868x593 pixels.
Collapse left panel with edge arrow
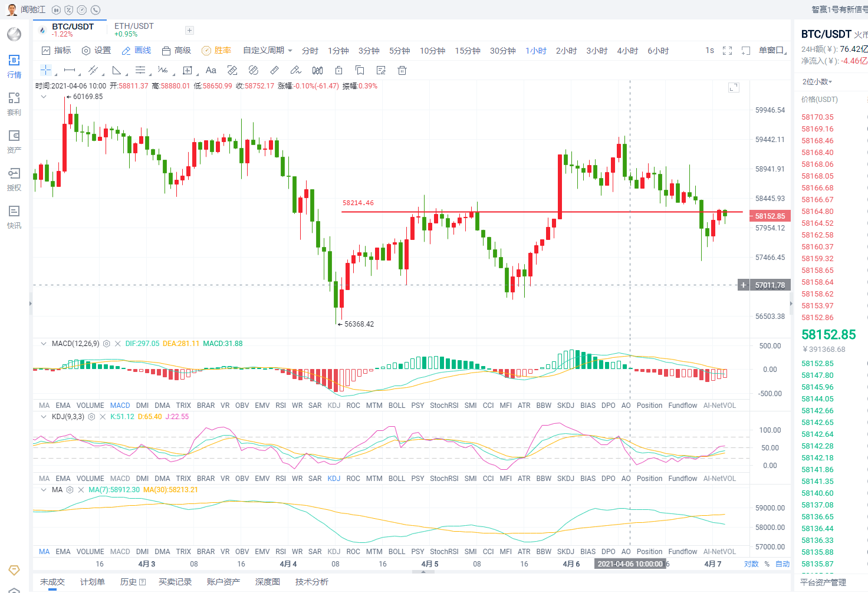pyautogui.click(x=31, y=304)
